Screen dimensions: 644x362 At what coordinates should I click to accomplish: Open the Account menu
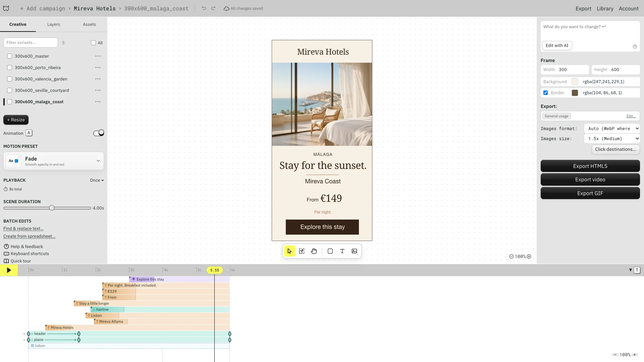629,9
